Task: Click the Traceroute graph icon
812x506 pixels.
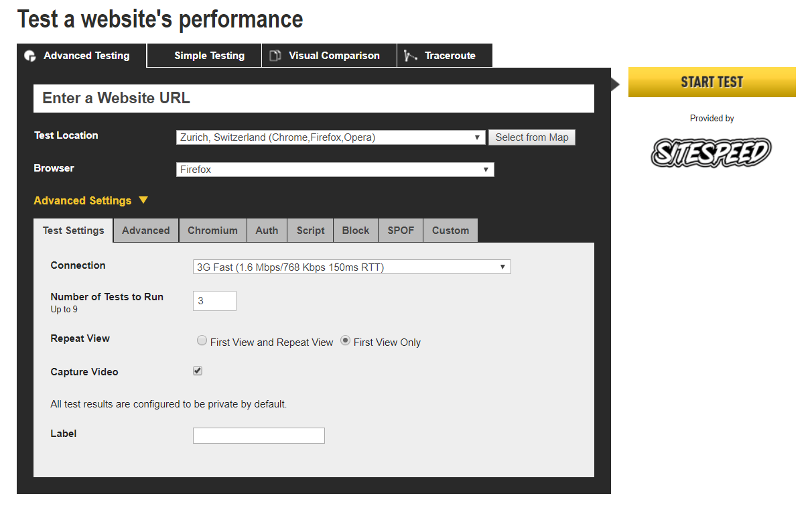Action: 411,56
